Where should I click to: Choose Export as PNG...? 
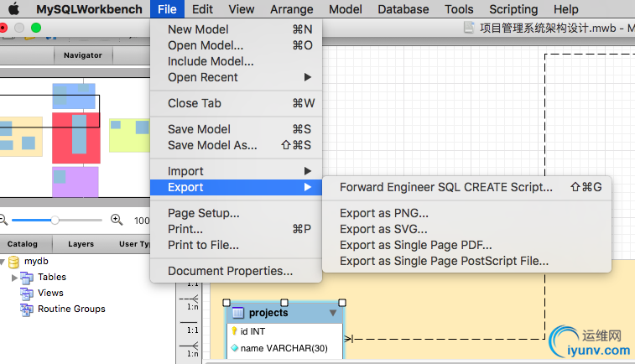[x=466, y=213]
